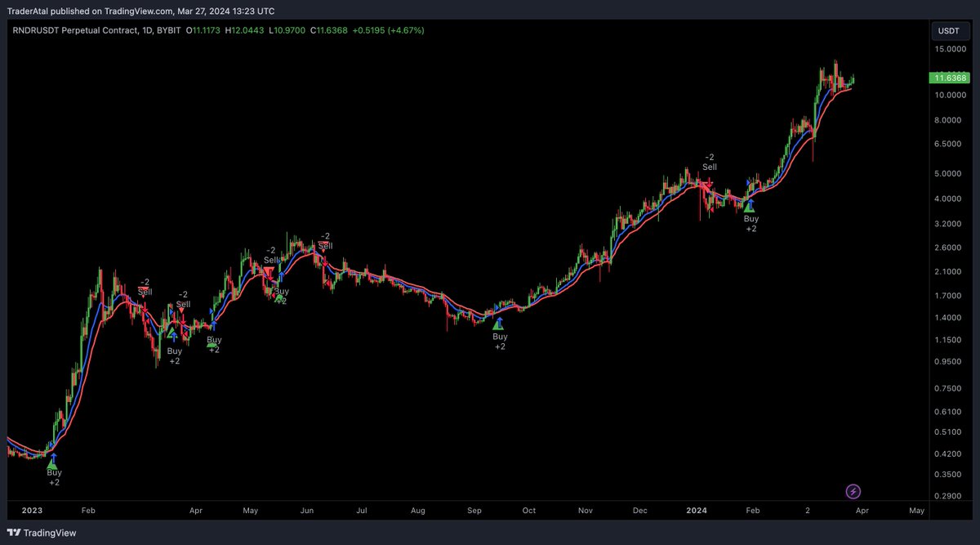The width and height of the screenshot is (980, 545).
Task: Click the close value C11.6368
Action: [328, 30]
